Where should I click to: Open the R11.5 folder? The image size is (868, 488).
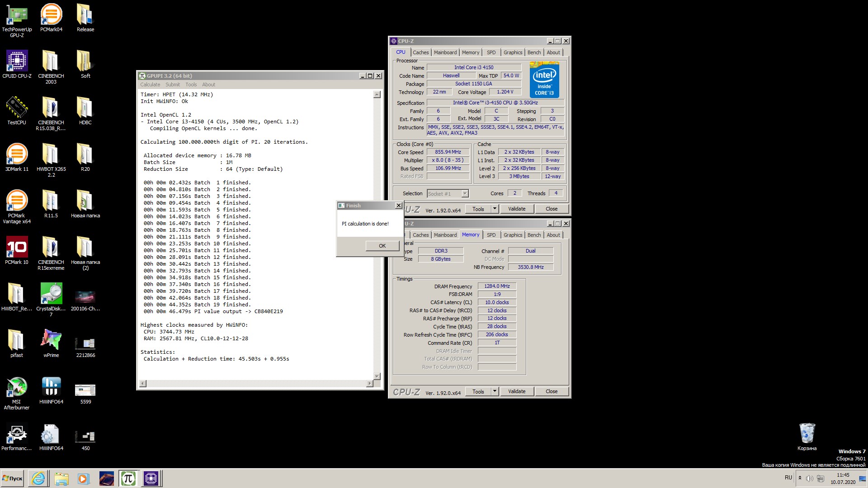[x=51, y=203]
